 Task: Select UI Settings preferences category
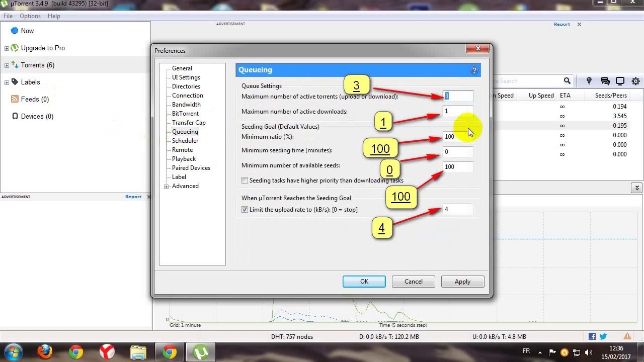(x=186, y=77)
